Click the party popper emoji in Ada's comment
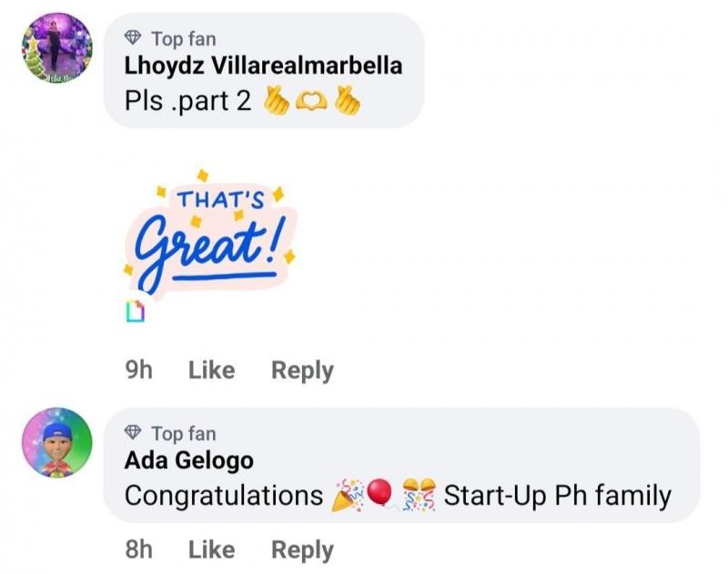This screenshot has height=574, width=728. 347,497
